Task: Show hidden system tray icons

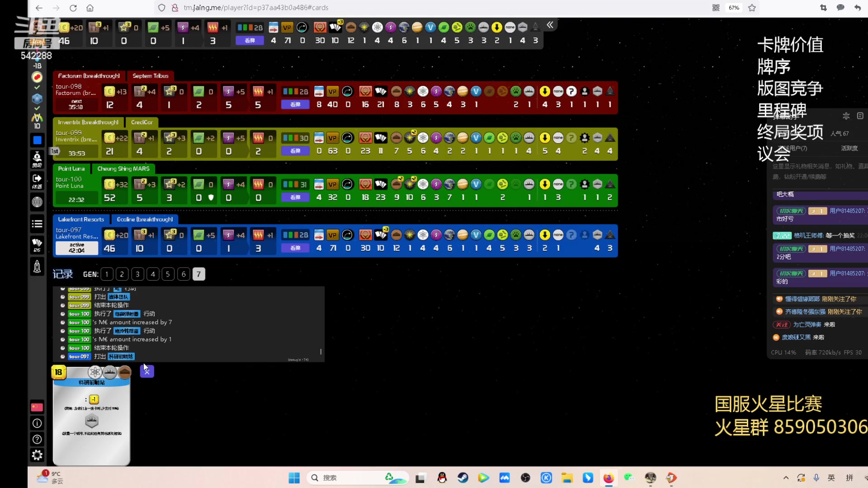Action: coord(786,478)
